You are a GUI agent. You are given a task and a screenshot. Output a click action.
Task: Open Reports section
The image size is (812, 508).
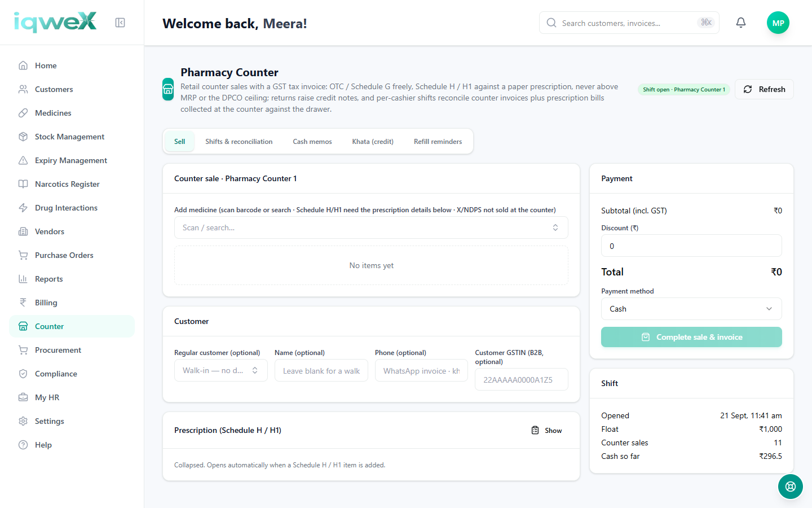[72, 279]
